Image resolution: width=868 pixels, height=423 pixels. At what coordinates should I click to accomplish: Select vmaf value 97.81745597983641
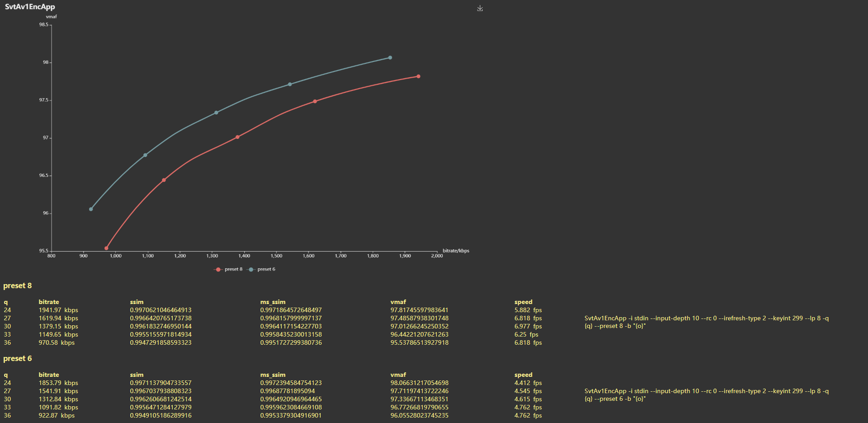[x=419, y=310]
